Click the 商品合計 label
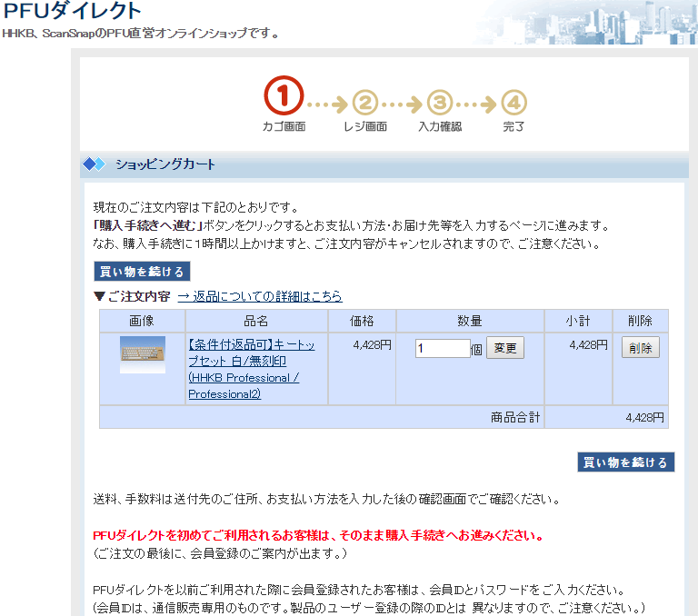The width and height of the screenshot is (698, 616). pyautogui.click(x=515, y=418)
